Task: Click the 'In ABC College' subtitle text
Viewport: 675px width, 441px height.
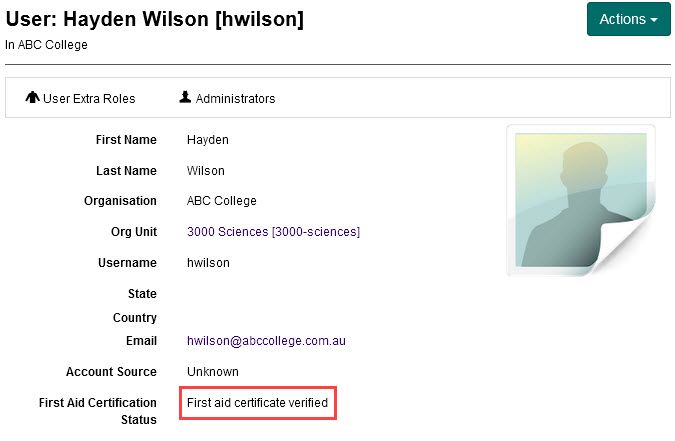Action: [46, 45]
